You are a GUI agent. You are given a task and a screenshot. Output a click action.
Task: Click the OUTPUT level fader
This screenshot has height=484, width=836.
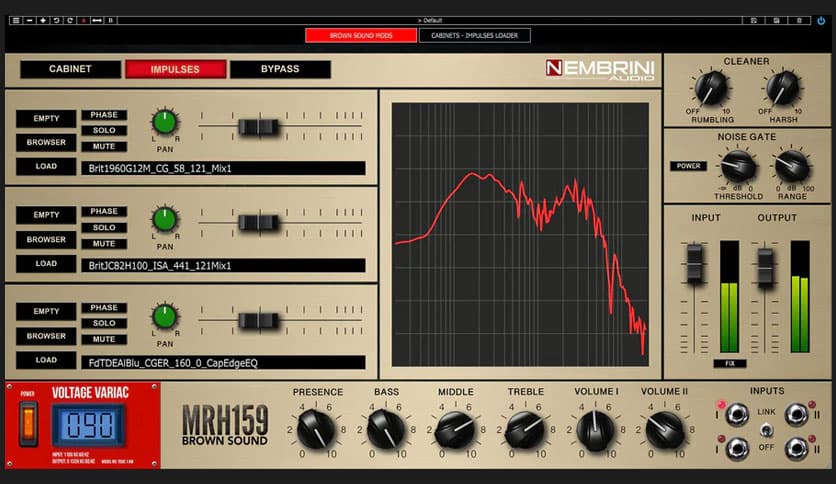click(765, 268)
